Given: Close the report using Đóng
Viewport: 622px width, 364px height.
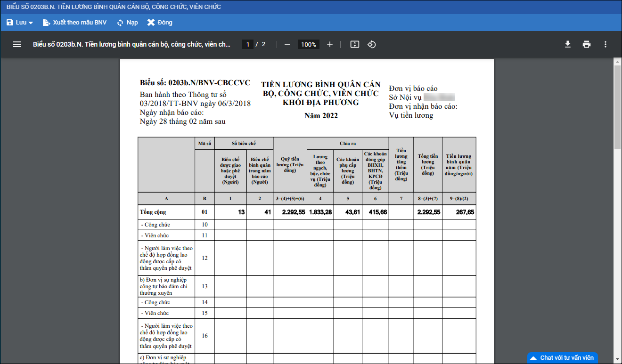Looking at the screenshot, I should (160, 23).
